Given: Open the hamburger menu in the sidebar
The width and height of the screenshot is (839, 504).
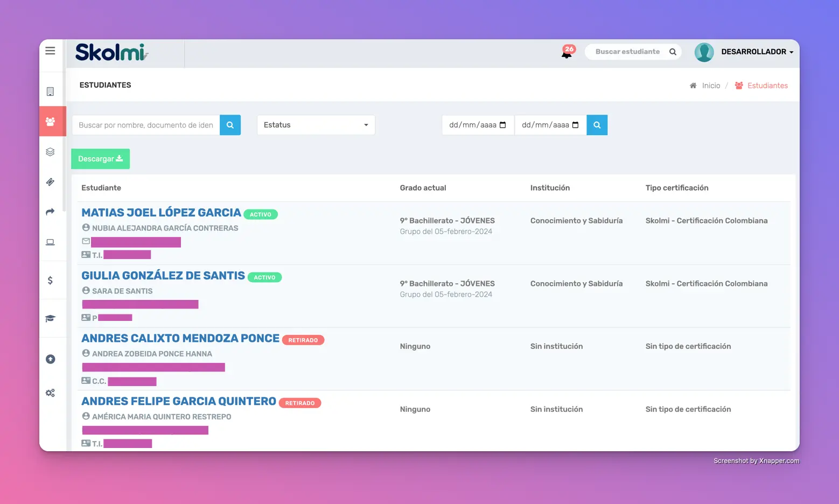Looking at the screenshot, I should [50, 51].
